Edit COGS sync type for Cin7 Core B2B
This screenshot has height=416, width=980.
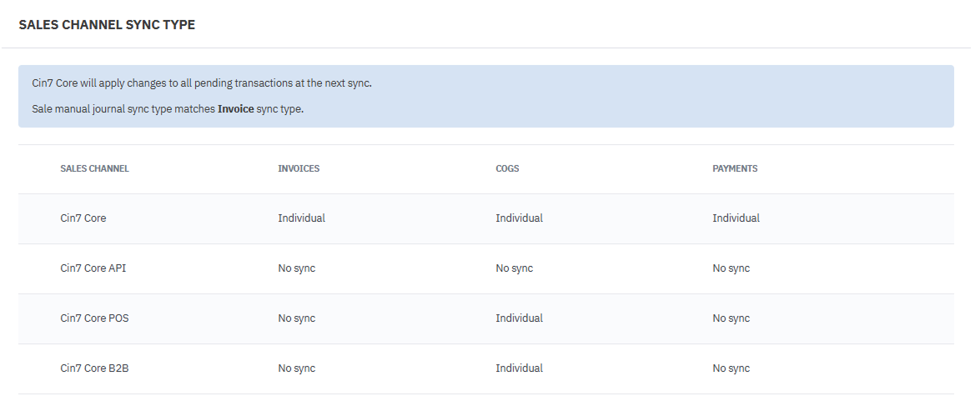pyautogui.click(x=519, y=368)
